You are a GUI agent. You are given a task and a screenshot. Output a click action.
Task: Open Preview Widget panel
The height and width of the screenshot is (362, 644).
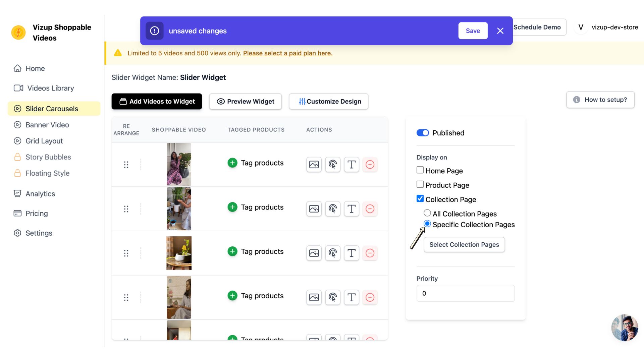tap(246, 101)
